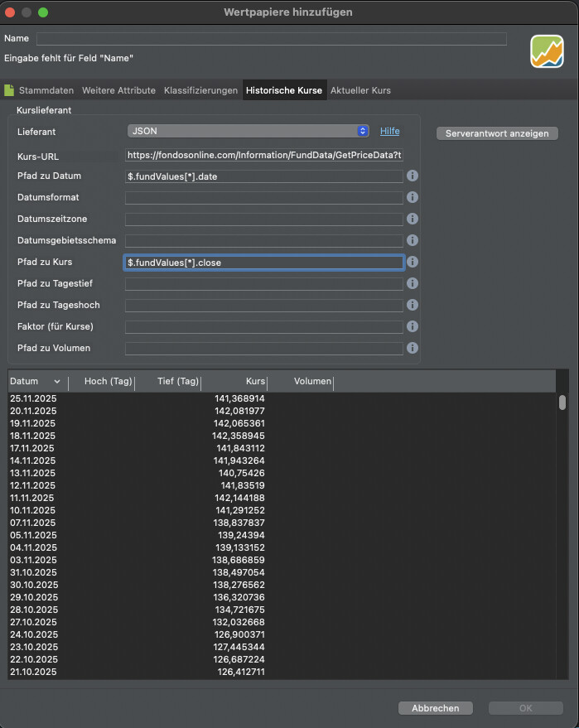Viewport: 579px width, 728px height.
Task: Click info icon beside Faktor (für Kurse)
Action: tap(413, 326)
